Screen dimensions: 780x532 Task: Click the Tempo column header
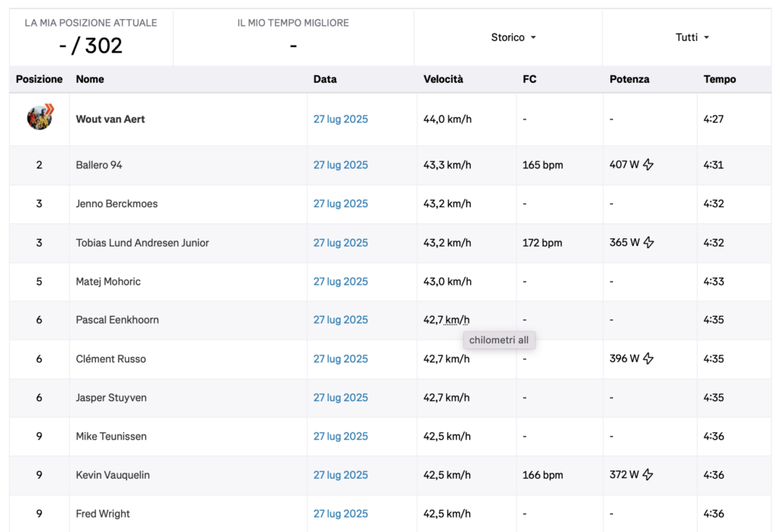(719, 79)
